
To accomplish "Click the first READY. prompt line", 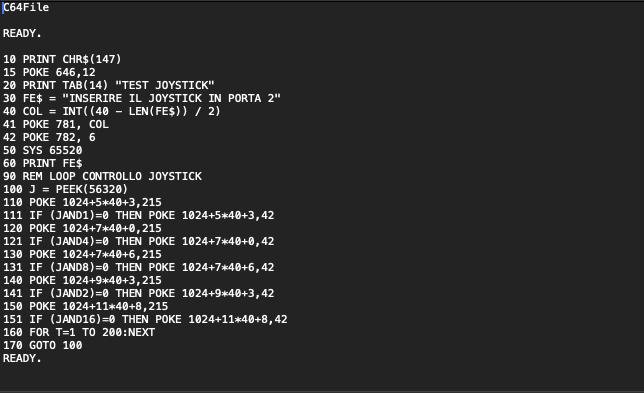I will point(22,33).
